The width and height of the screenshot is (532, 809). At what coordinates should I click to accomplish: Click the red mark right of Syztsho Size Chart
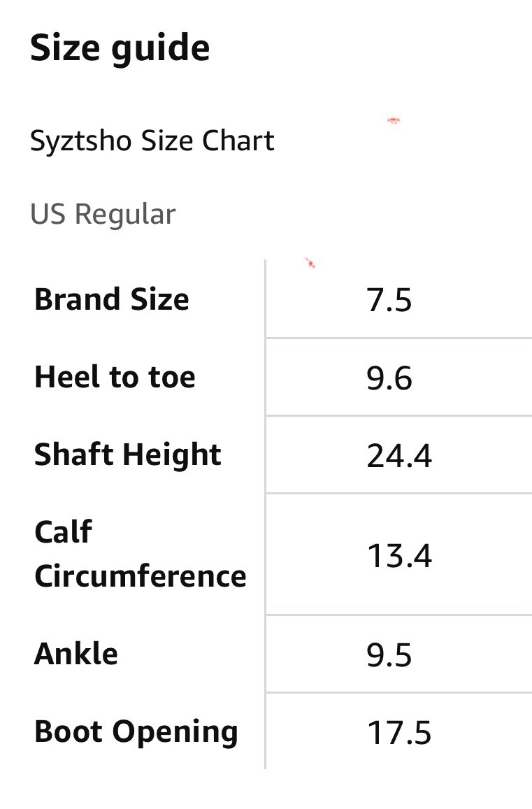[x=394, y=121]
